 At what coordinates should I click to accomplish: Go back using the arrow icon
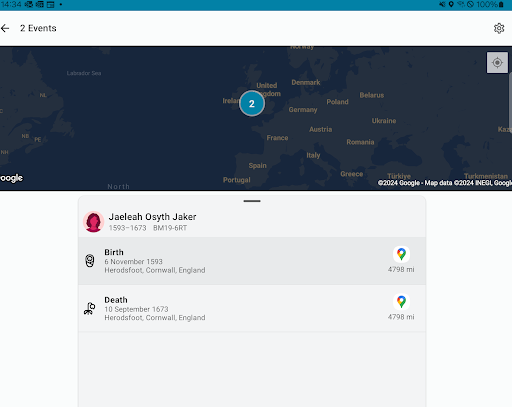(x=5, y=28)
